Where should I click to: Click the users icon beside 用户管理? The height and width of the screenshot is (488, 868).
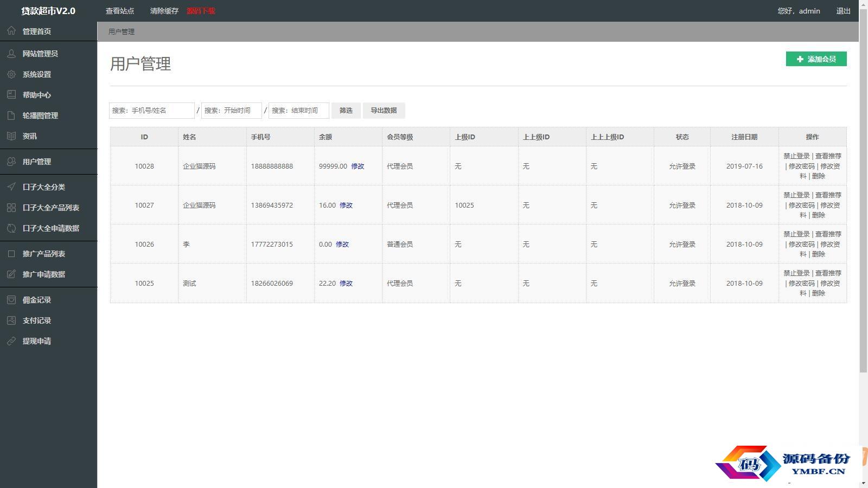point(11,162)
